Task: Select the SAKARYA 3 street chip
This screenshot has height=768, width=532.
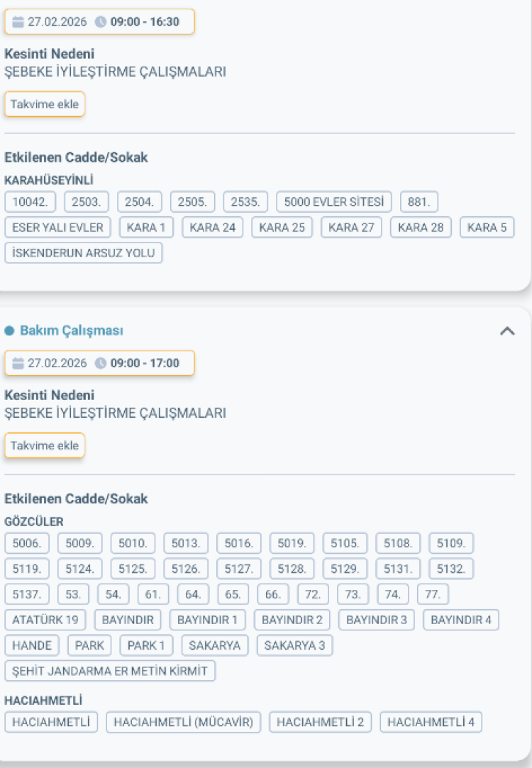Action: tap(294, 645)
